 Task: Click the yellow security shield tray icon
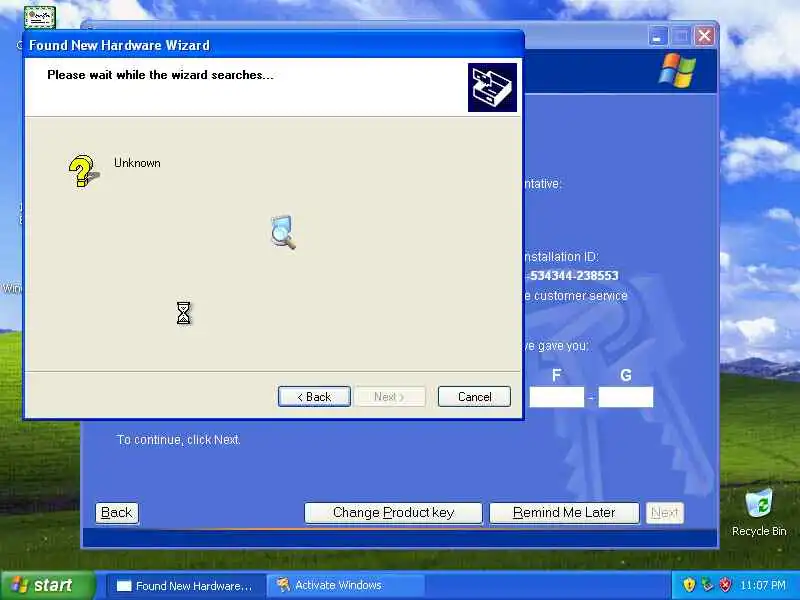pyautogui.click(x=689, y=585)
